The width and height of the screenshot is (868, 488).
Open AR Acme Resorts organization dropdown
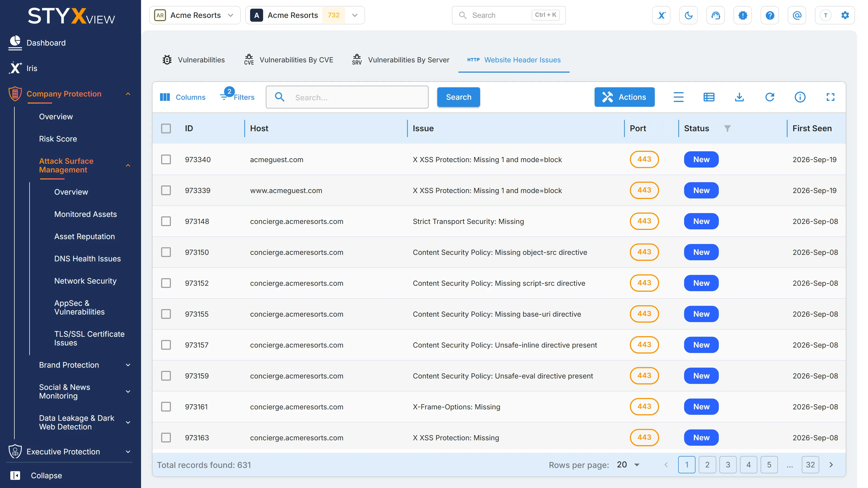click(x=195, y=15)
